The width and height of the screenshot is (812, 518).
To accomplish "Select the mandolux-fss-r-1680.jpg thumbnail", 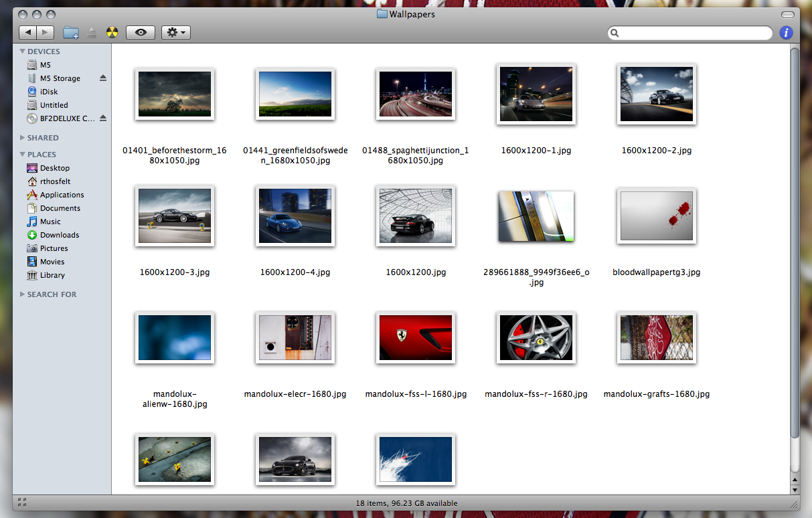I will tap(536, 337).
